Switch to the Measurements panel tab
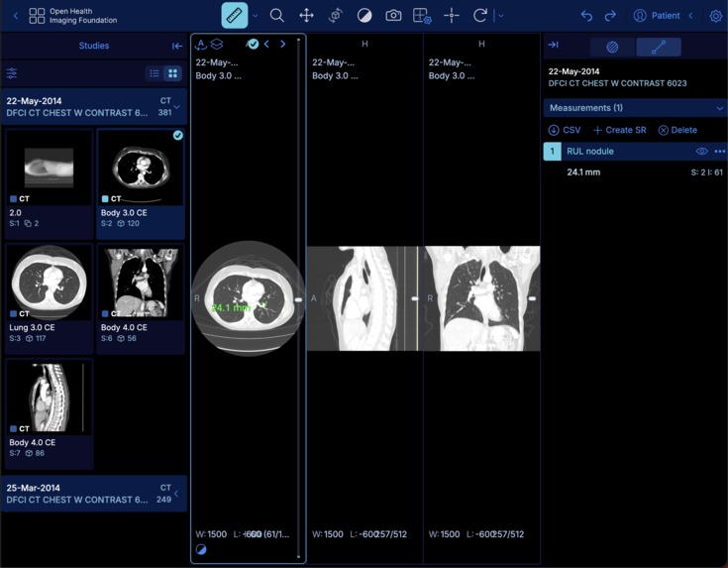The height and width of the screenshot is (568, 728). (659, 47)
